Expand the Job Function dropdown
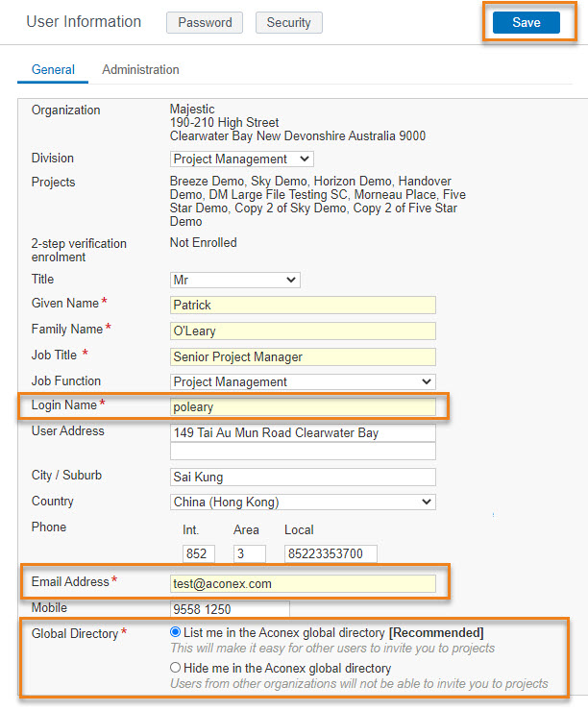 point(303,382)
